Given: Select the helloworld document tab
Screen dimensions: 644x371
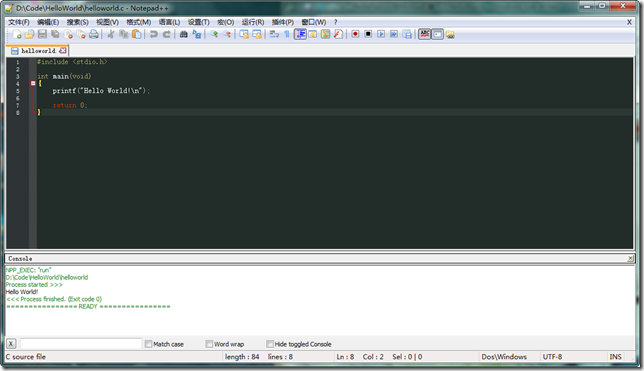Looking at the screenshot, I should click(38, 51).
